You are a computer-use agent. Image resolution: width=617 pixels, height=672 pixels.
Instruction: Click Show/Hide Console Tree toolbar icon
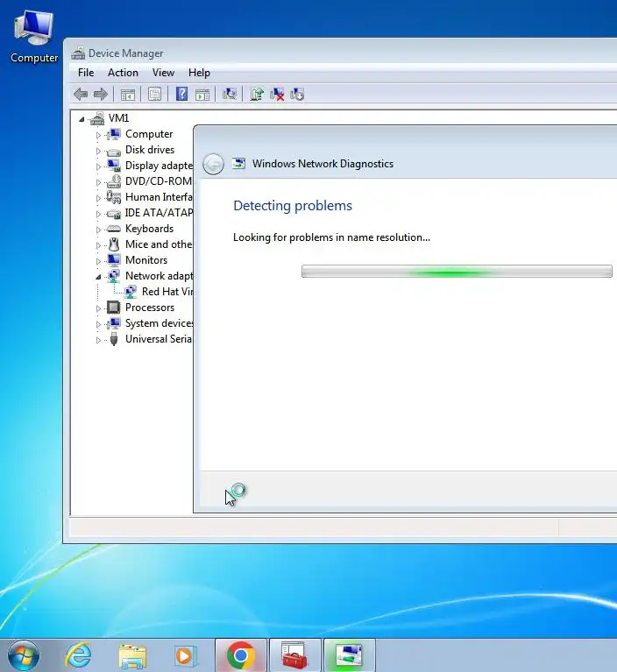tap(127, 95)
